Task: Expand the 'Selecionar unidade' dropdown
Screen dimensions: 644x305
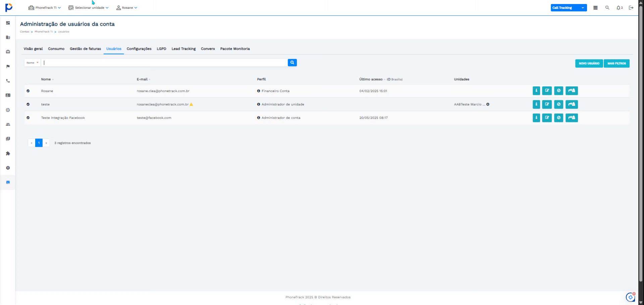Action: [x=89, y=8]
